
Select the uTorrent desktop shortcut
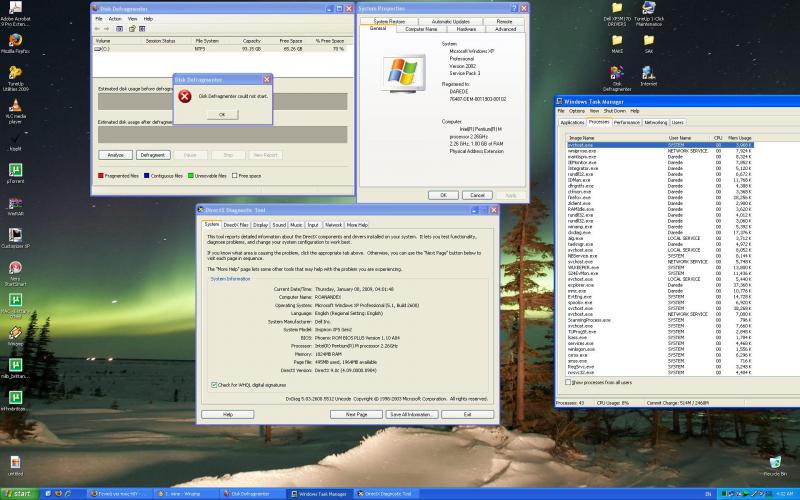[15, 170]
